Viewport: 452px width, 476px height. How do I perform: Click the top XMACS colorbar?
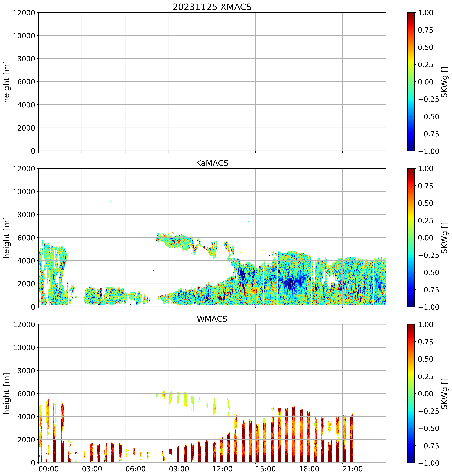(411, 82)
